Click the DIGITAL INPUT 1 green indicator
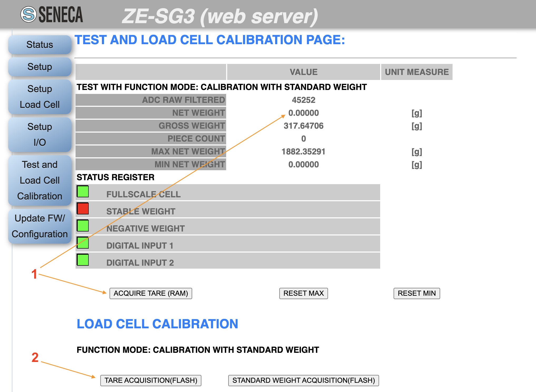Viewport: 536px width, 392px height. click(x=83, y=243)
